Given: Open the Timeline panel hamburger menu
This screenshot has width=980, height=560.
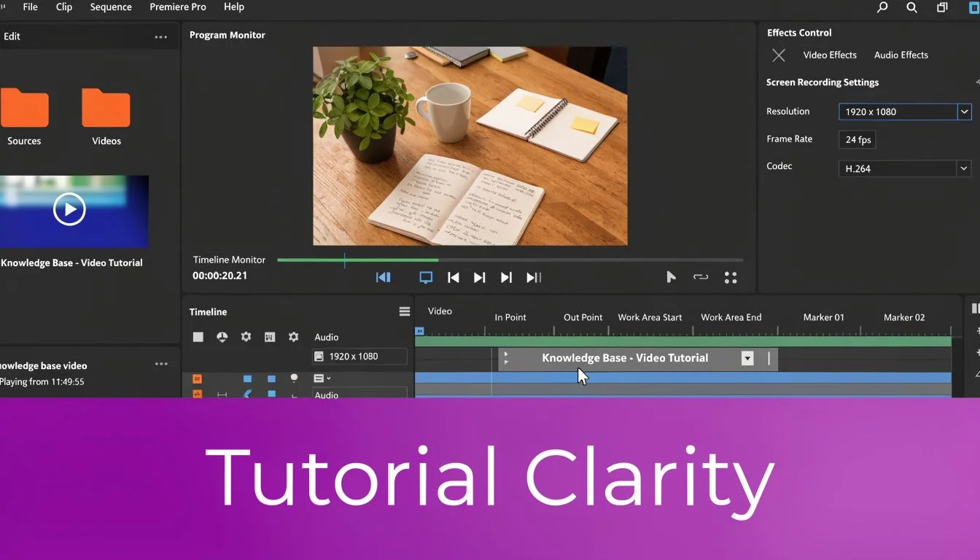Looking at the screenshot, I should coord(405,311).
